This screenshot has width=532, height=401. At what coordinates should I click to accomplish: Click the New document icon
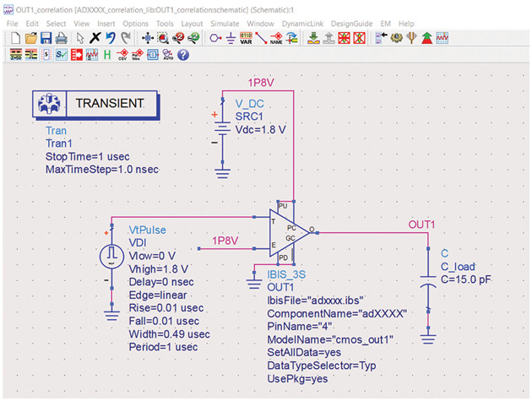(x=15, y=38)
